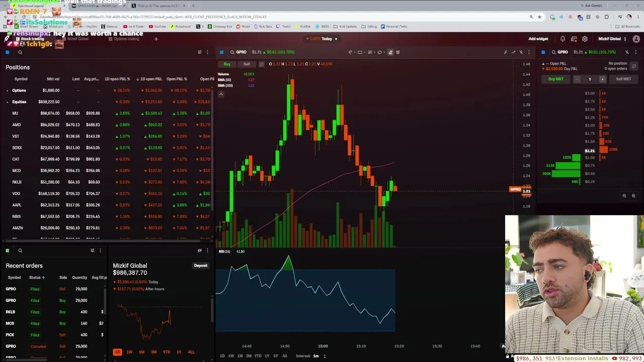This screenshot has width=644, height=362.
Task: Increase order quantity with plus button
Action: coord(602,79)
